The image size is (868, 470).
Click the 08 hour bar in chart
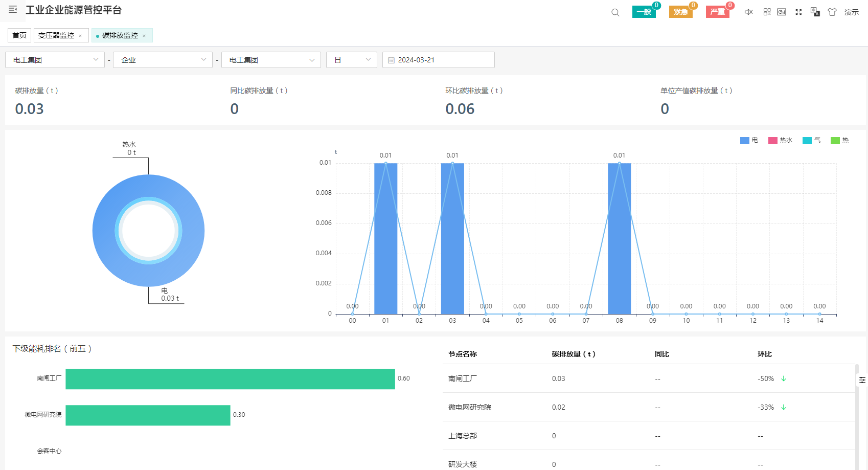click(x=619, y=238)
